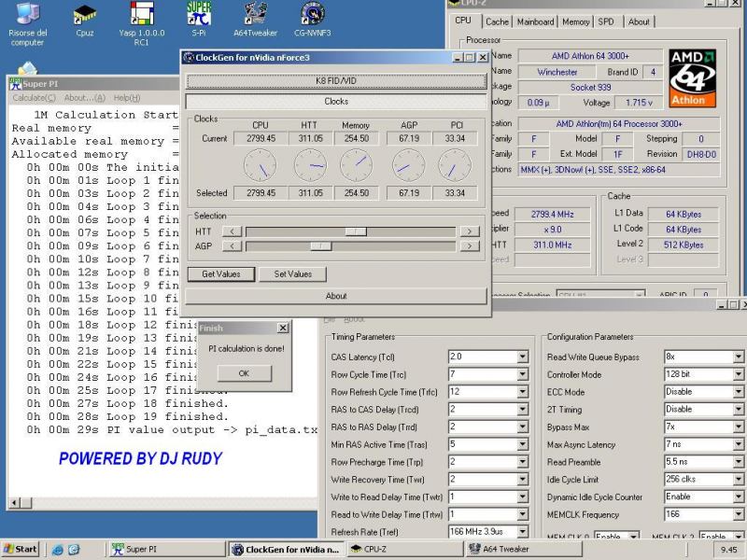
Task: Expand the Write to Read Delay Time (Twtr) dropdown
Action: pyautogui.click(x=523, y=497)
